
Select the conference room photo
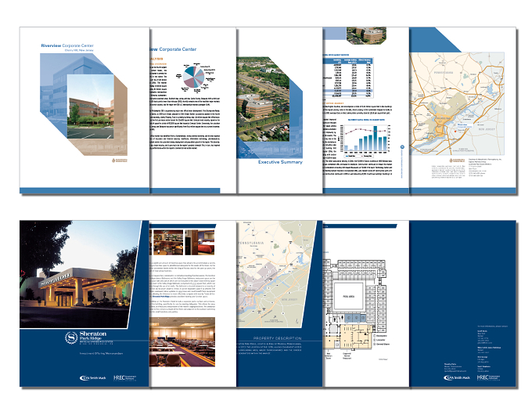[182, 342]
